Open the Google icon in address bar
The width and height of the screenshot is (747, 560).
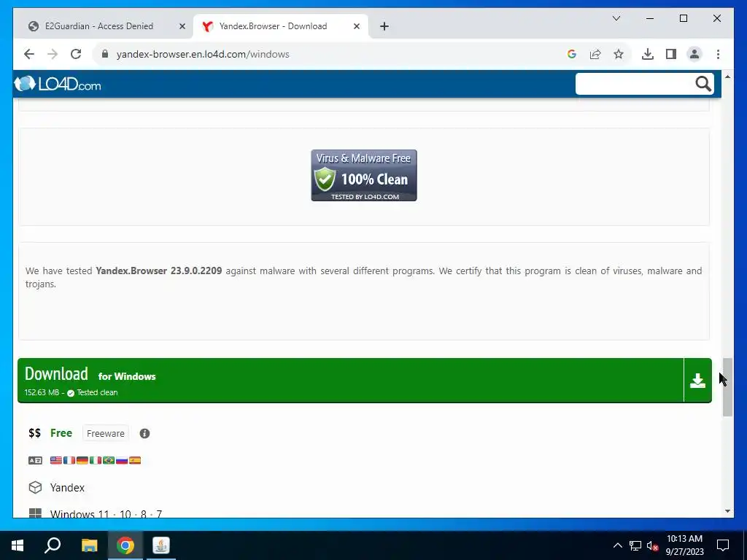572,54
